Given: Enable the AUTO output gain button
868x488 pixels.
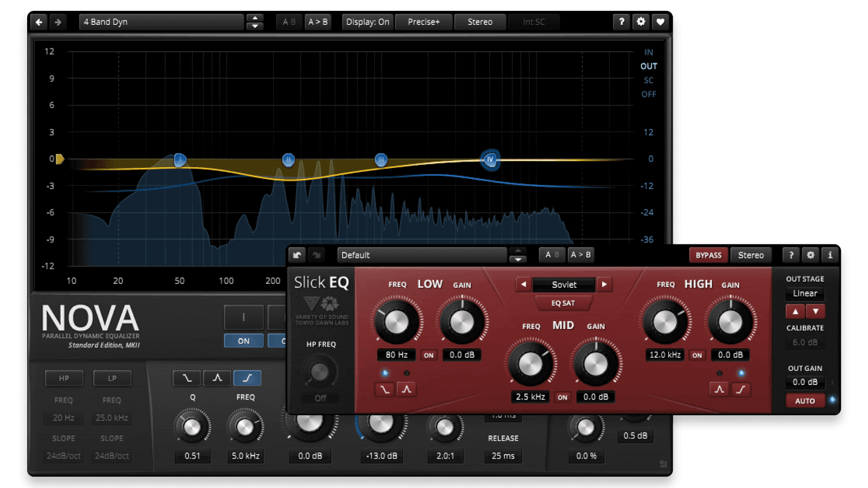Looking at the screenshot, I should (x=805, y=400).
